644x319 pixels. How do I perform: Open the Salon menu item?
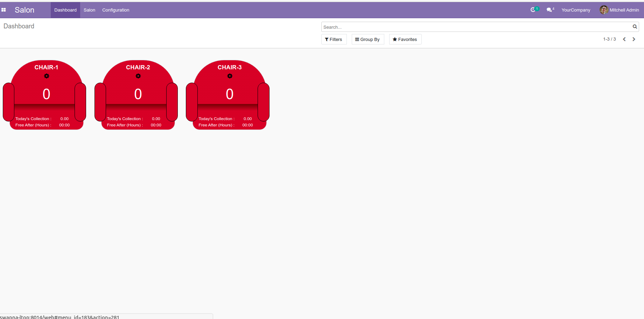pos(89,10)
